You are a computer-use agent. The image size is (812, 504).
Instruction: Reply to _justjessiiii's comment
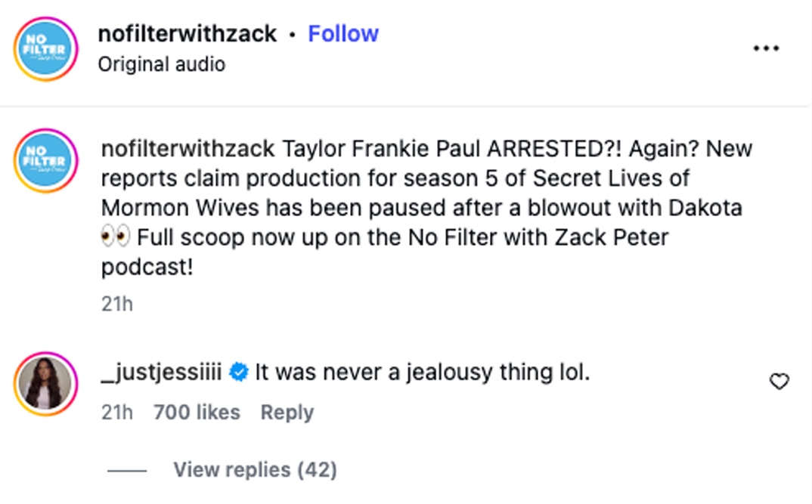click(x=287, y=412)
